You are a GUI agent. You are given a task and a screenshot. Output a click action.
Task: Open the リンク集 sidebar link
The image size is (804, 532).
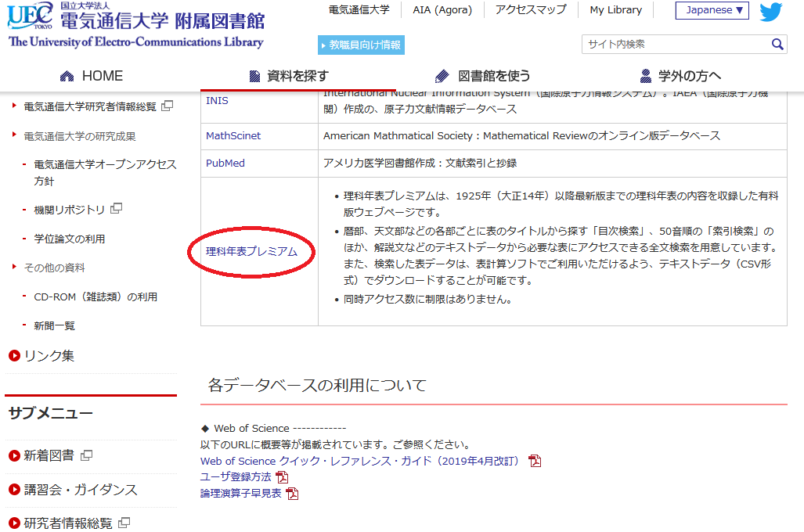pyautogui.click(x=49, y=356)
